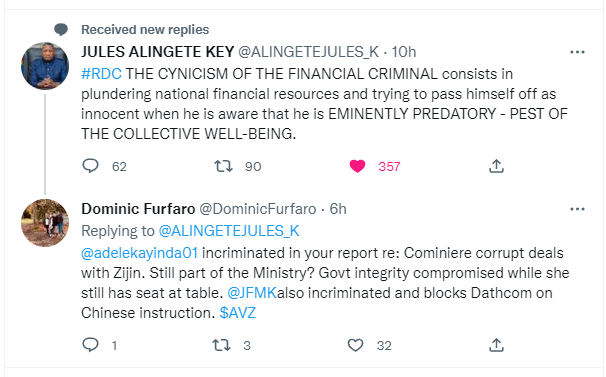Retweet the Jules Alingete Key tweet
Viewport: 606px width, 377px height.
pyautogui.click(x=223, y=166)
